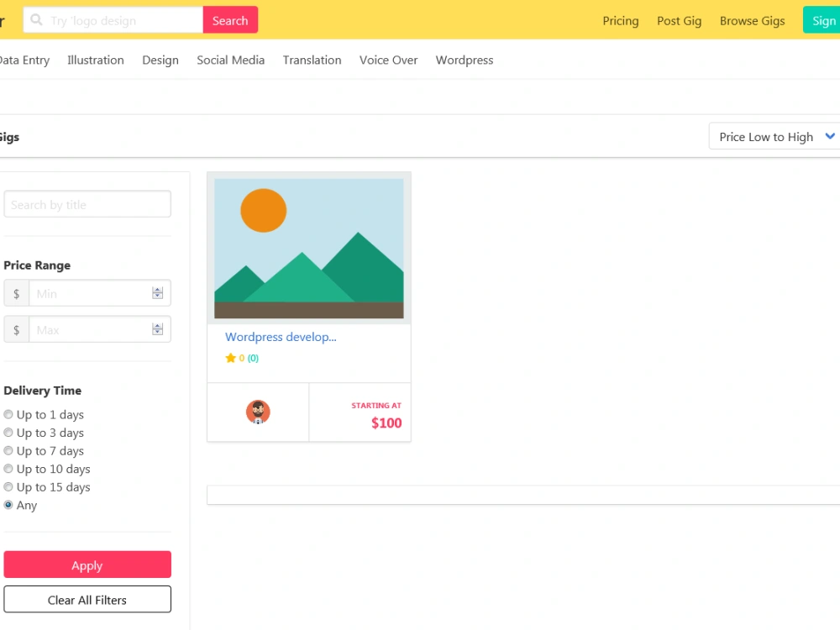Click the dollar sign beside the Max field
This screenshot has height=630, width=840.
(x=17, y=329)
